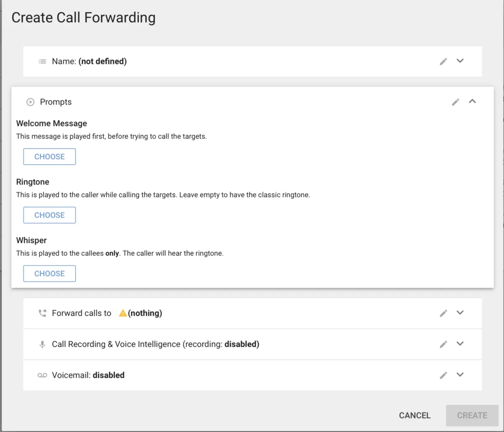Cancel the call forwarding dialog
The image size is (504, 432).
(415, 415)
